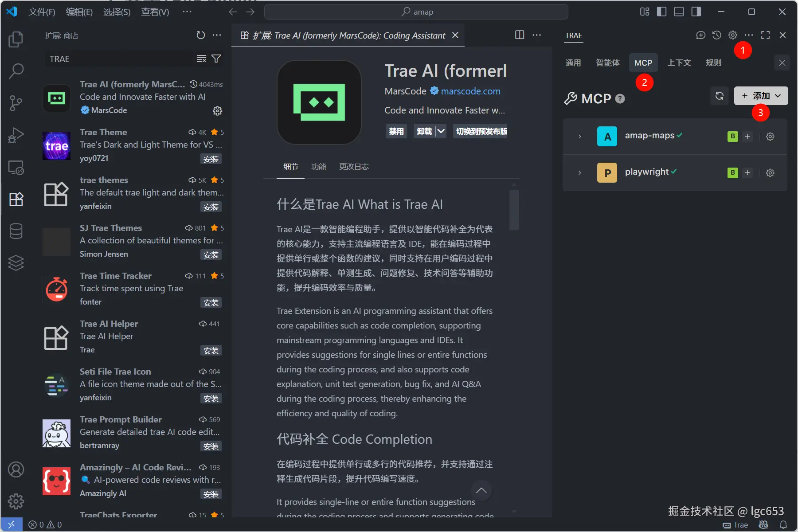
Task: Open the MCP help question mark
Action: pos(620,98)
